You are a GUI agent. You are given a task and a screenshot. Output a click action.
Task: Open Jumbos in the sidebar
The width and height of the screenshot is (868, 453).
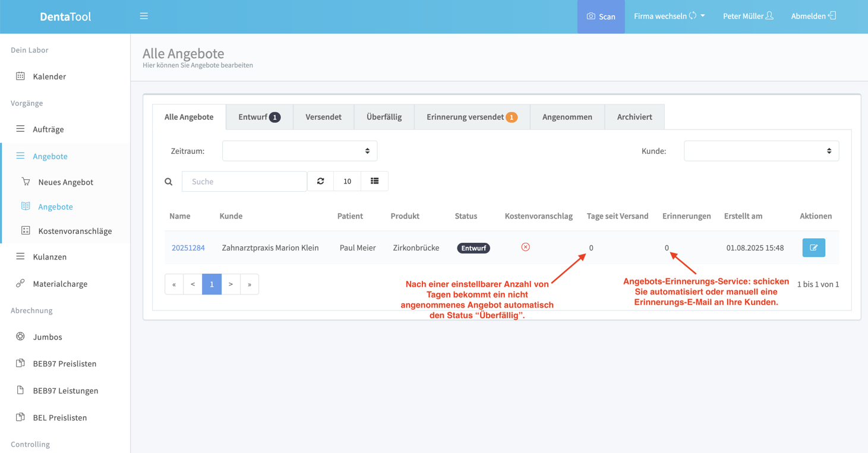[x=48, y=337]
